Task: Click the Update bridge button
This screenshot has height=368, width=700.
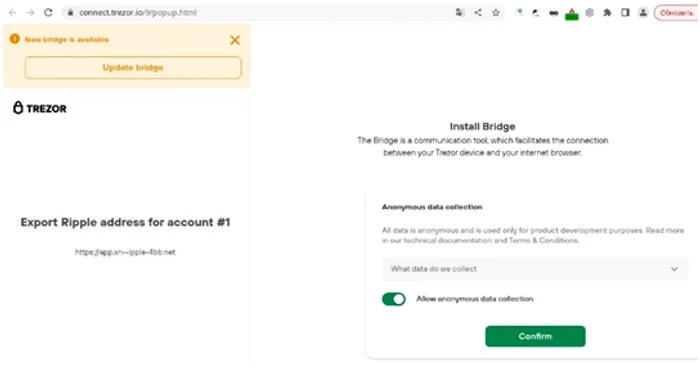Action: tap(133, 67)
